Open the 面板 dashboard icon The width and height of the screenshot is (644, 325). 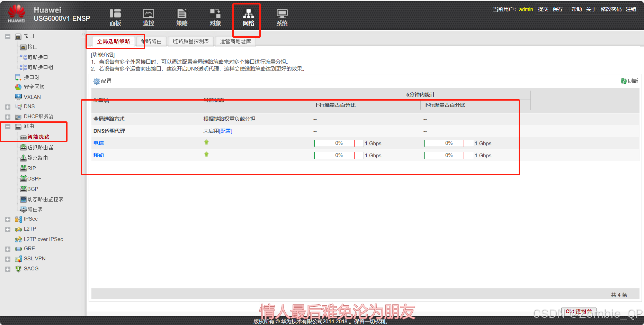coord(115,13)
